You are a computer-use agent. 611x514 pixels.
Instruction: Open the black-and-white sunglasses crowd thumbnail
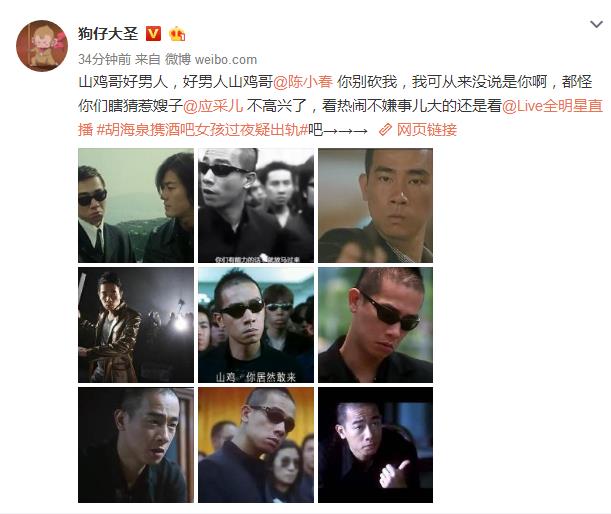point(256,205)
